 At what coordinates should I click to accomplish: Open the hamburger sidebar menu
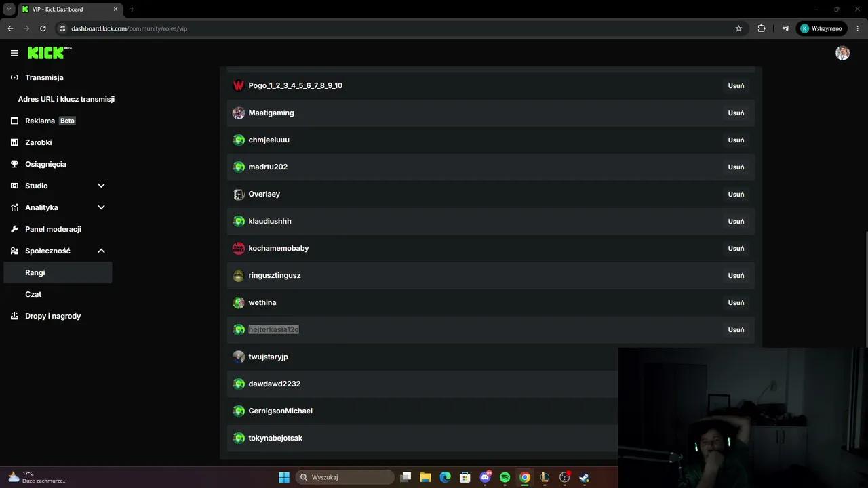14,53
